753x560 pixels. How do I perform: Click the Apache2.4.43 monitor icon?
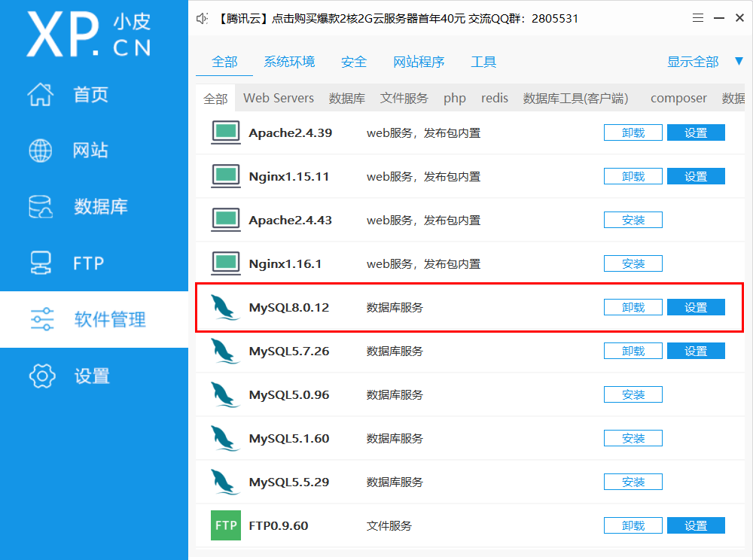pos(226,220)
